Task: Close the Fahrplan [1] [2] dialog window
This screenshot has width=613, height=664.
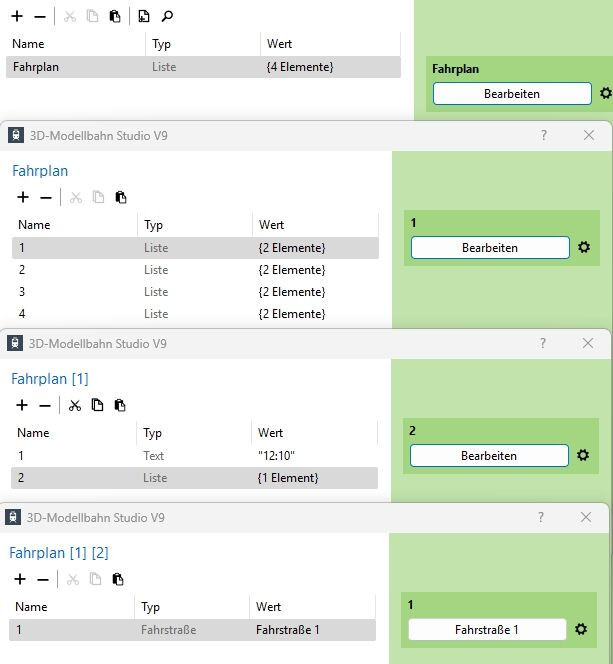Action: point(586,517)
